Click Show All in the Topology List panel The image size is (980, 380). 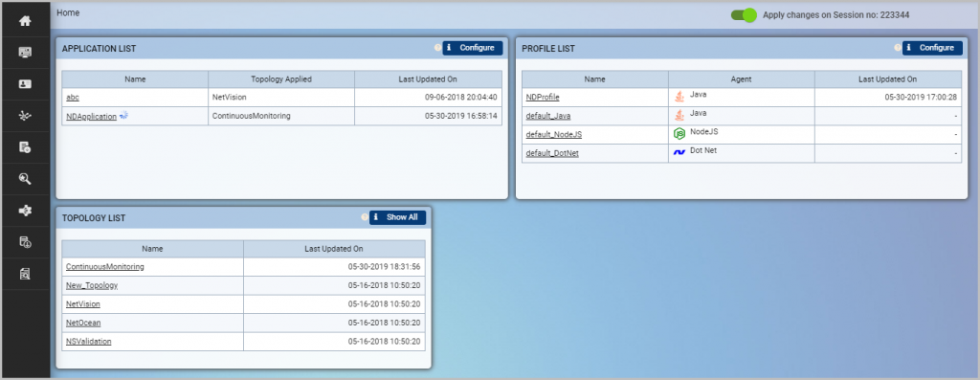pyautogui.click(x=397, y=217)
